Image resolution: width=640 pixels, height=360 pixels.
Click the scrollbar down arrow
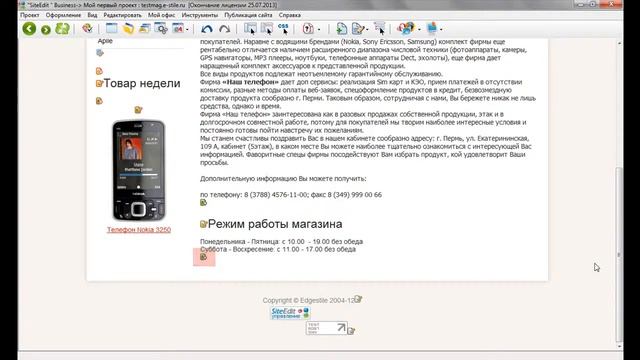[x=620, y=346]
